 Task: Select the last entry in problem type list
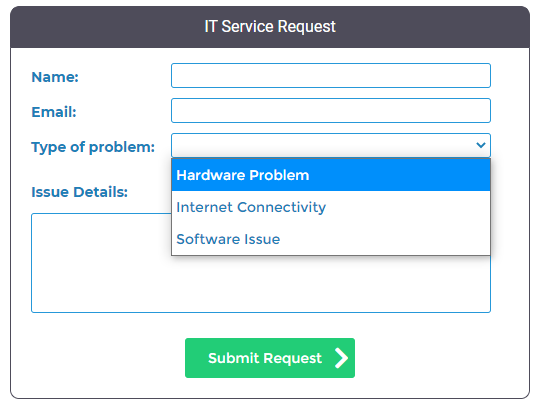click(x=331, y=239)
